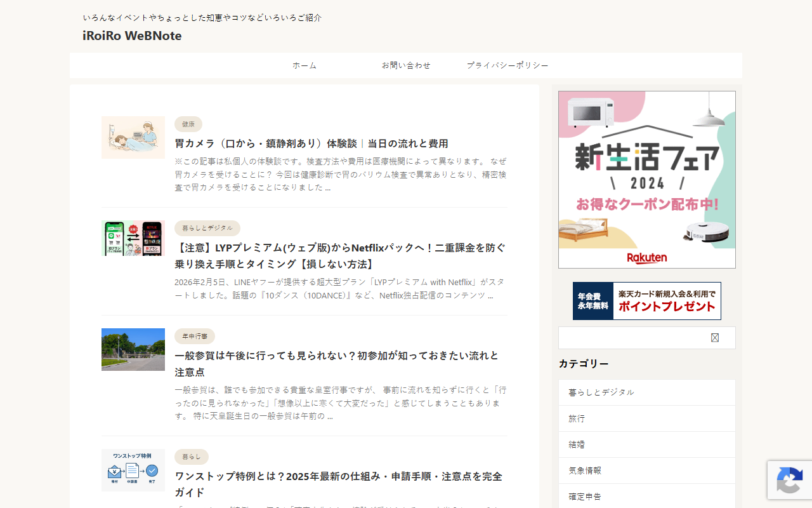Select the 気象情報 category

click(647, 471)
